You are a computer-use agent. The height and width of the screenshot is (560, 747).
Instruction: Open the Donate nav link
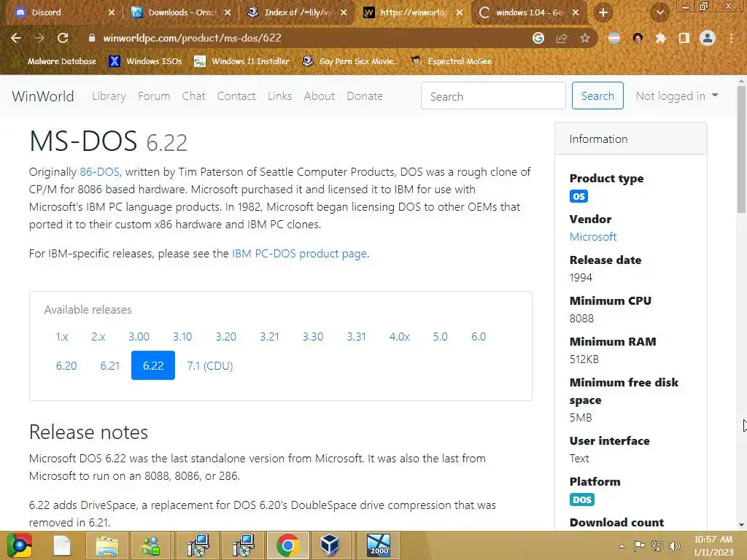365,96
